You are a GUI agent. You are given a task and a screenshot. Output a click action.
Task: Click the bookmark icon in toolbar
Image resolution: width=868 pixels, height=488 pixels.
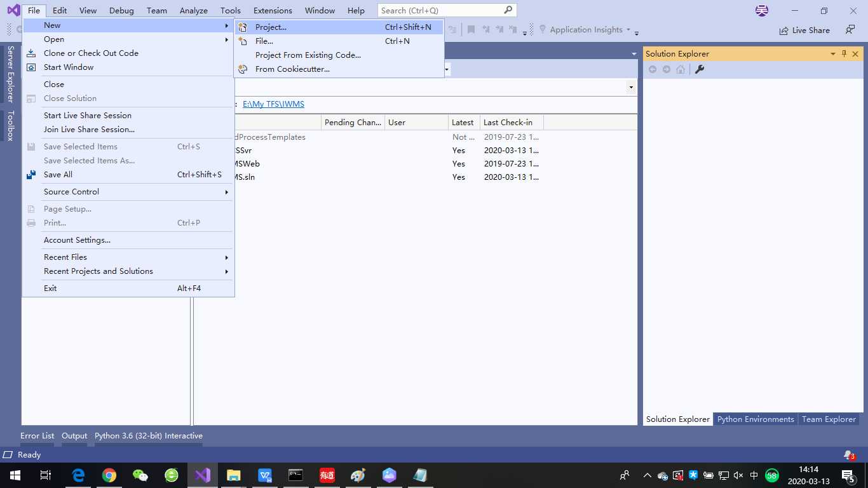471,30
